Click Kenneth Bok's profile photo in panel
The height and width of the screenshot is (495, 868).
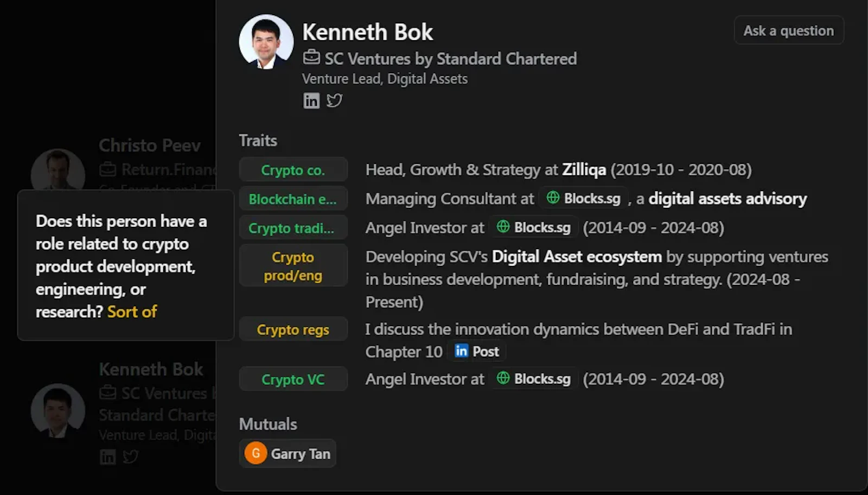click(266, 42)
